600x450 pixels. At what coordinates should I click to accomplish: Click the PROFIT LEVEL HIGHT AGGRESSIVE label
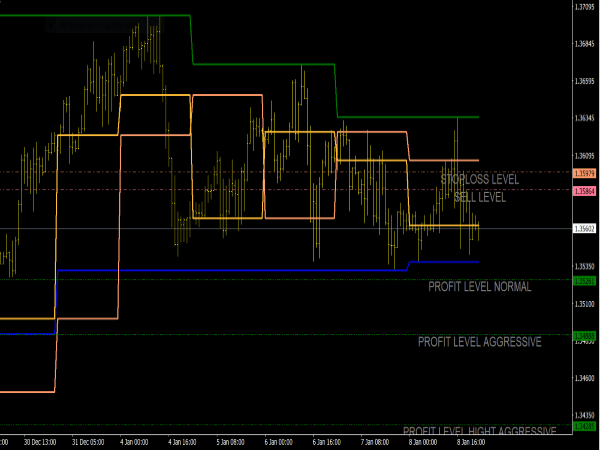tap(480, 431)
